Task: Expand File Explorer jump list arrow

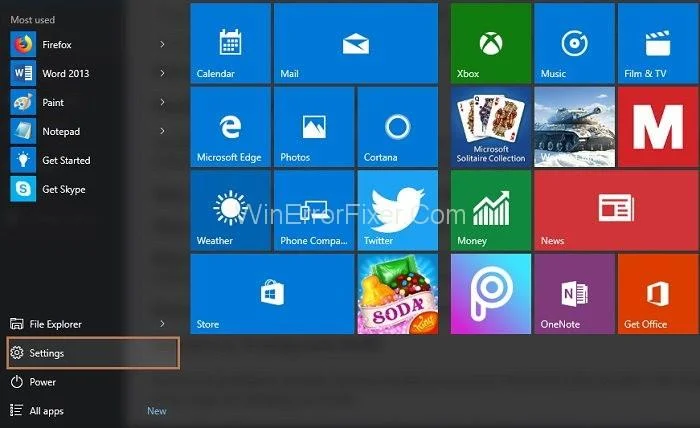Action: [x=162, y=324]
